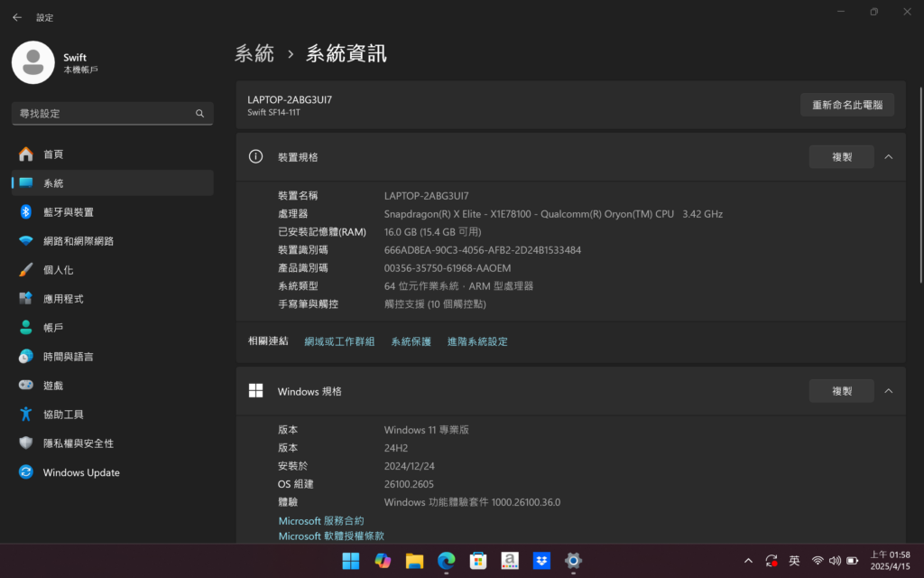Open 首頁 home in the sidebar
Image resolution: width=924 pixels, height=578 pixels.
click(x=113, y=154)
